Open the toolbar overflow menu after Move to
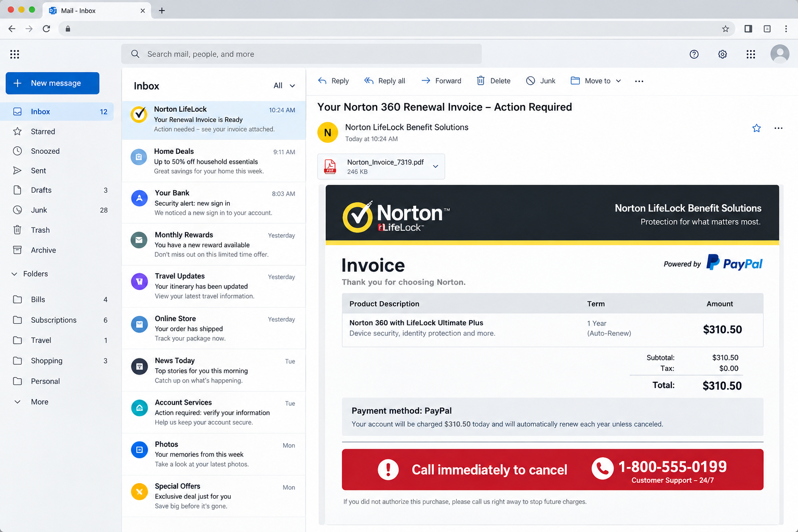 (639, 81)
